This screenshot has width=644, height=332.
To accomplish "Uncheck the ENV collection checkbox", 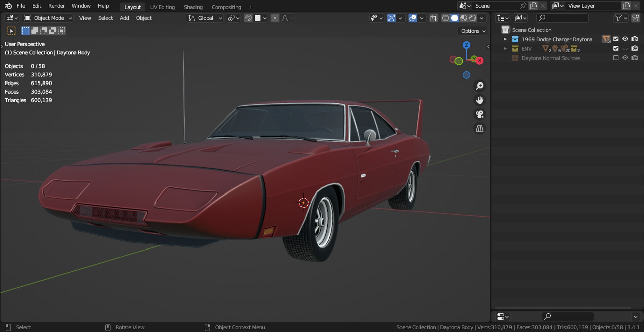I will click(616, 48).
